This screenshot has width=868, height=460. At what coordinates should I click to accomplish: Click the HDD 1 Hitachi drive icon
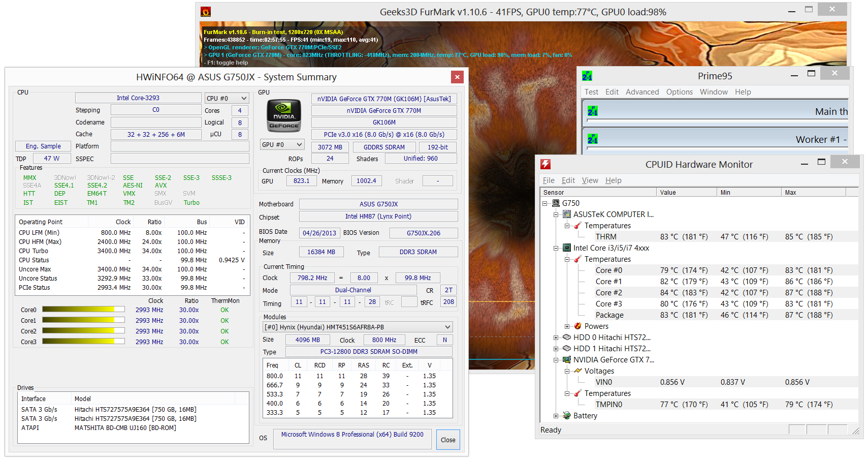click(x=567, y=348)
